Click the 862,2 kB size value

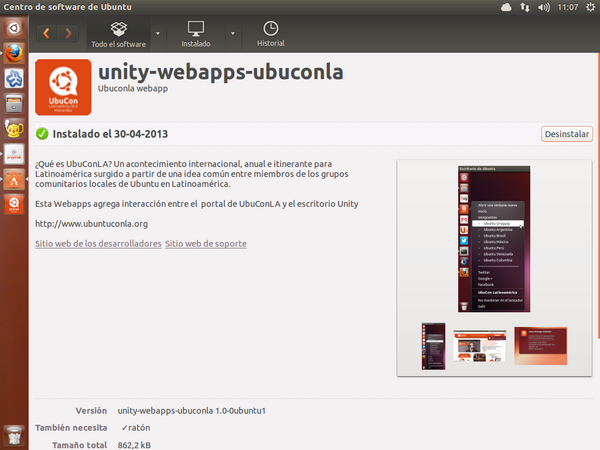coord(134,445)
